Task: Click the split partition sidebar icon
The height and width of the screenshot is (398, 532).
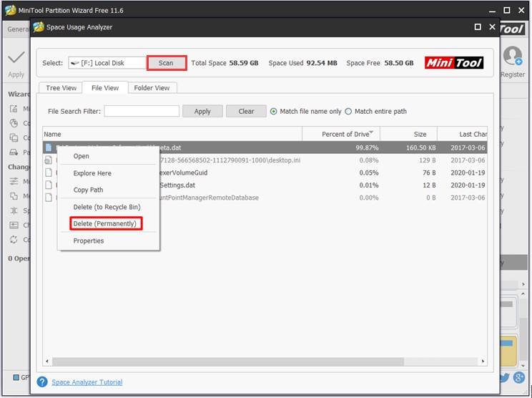Action: pos(14,210)
